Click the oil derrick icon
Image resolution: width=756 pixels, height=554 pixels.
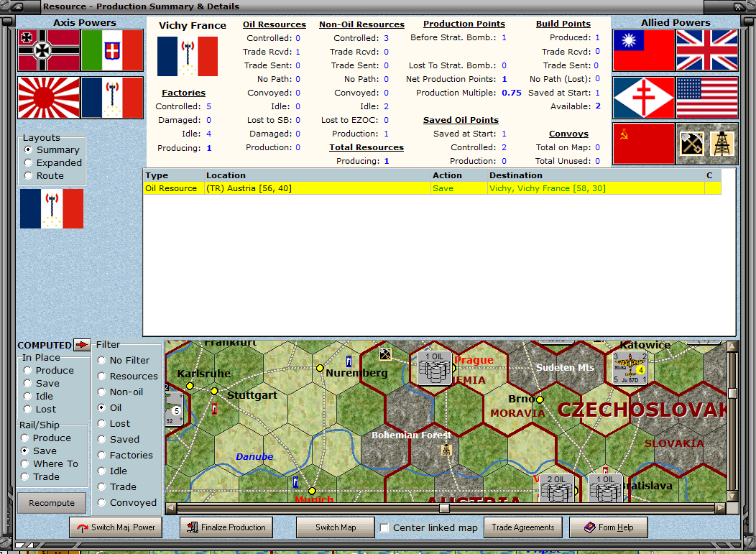click(x=722, y=143)
